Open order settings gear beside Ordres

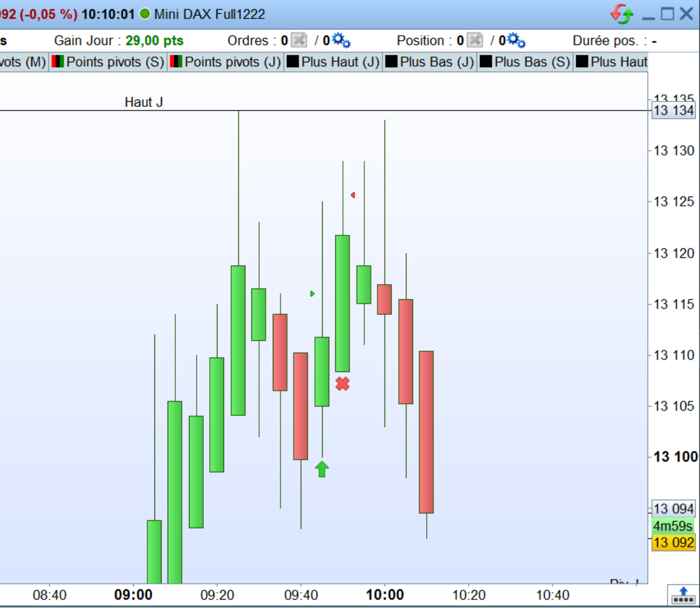point(341,41)
